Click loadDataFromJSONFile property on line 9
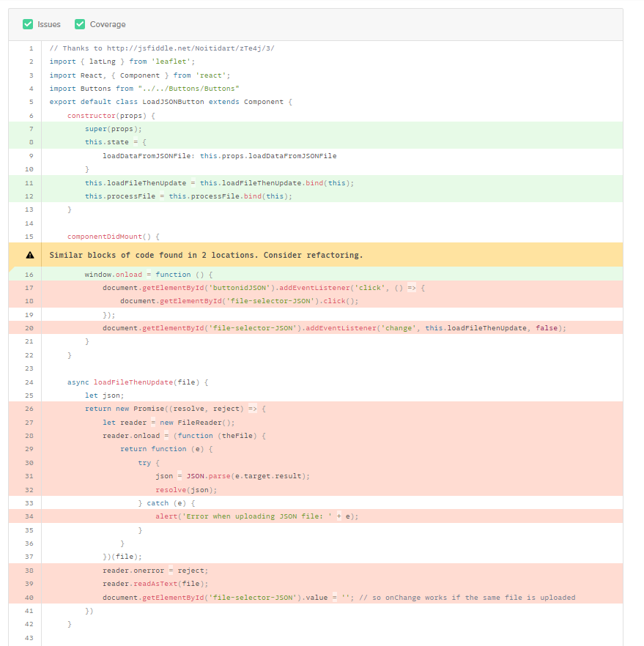The image size is (644, 646). pos(147,156)
